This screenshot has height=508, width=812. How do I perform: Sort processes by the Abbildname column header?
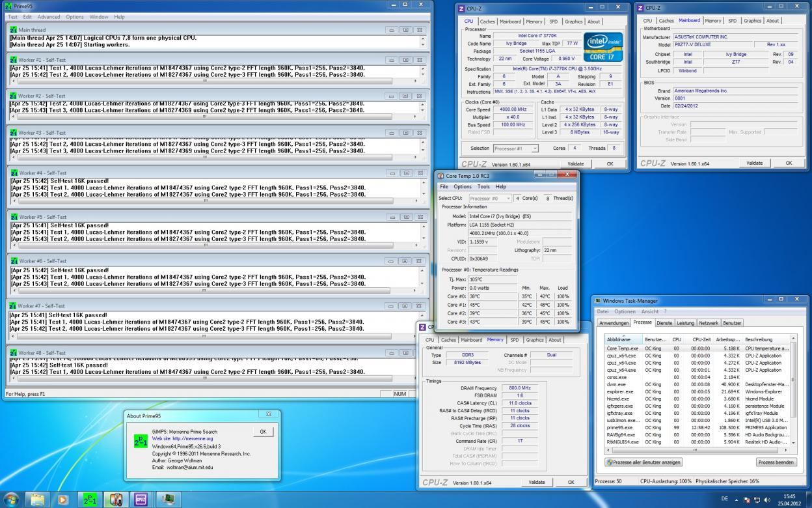click(x=624, y=339)
